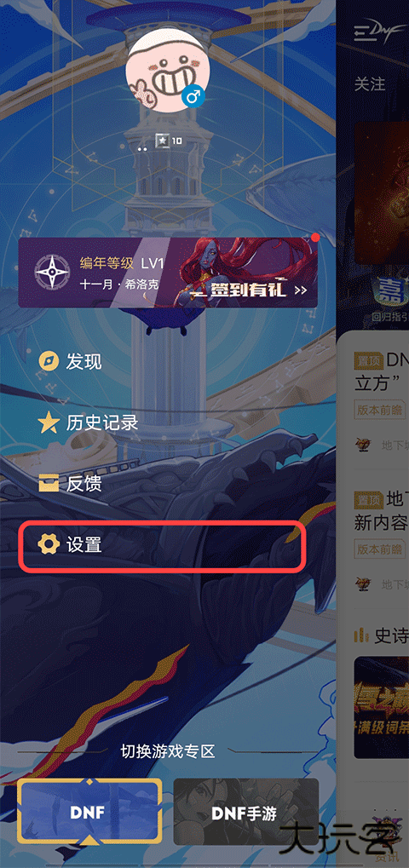409x868 pixels.
Task: Open the first 置顶 pinned post
Action: [382, 371]
